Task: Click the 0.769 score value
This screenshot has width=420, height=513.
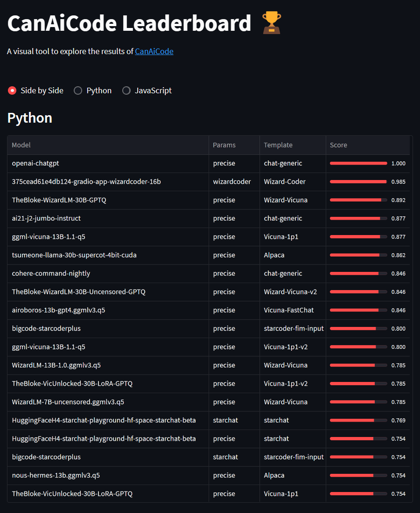Action: tap(399, 420)
